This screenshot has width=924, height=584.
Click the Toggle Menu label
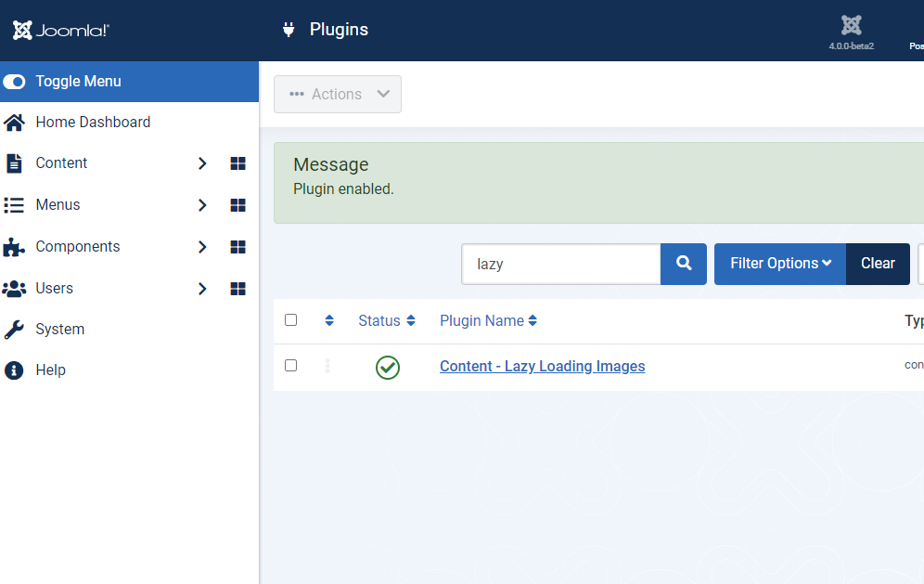click(78, 82)
